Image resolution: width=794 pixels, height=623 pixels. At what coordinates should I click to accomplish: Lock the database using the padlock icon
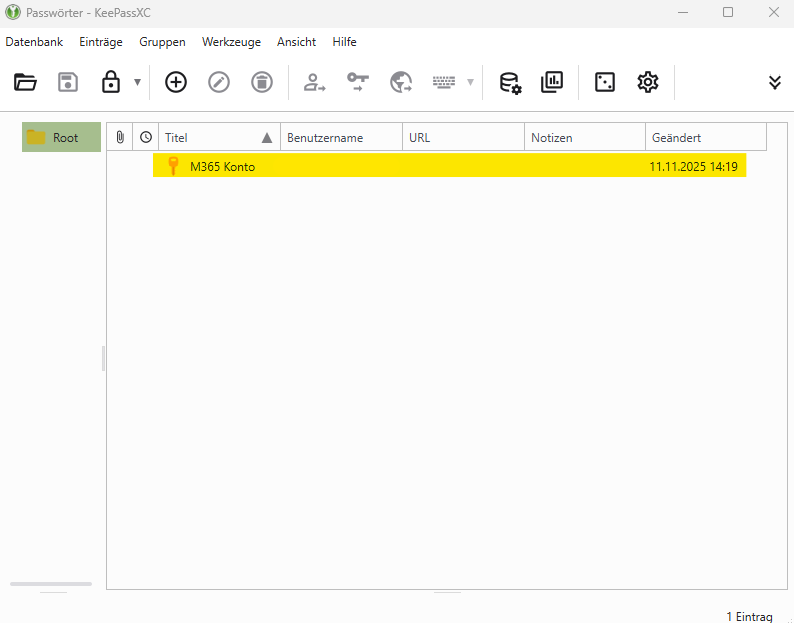point(111,82)
